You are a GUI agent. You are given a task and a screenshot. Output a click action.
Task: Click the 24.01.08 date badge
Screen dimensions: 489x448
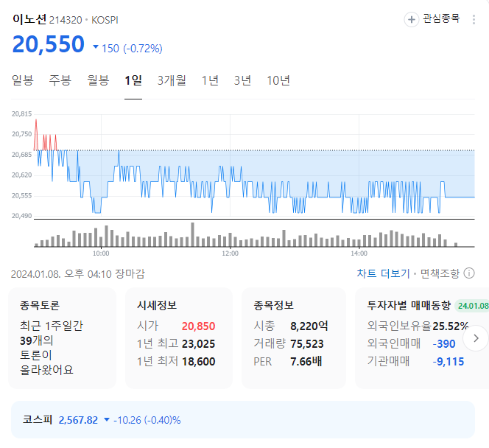472,306
